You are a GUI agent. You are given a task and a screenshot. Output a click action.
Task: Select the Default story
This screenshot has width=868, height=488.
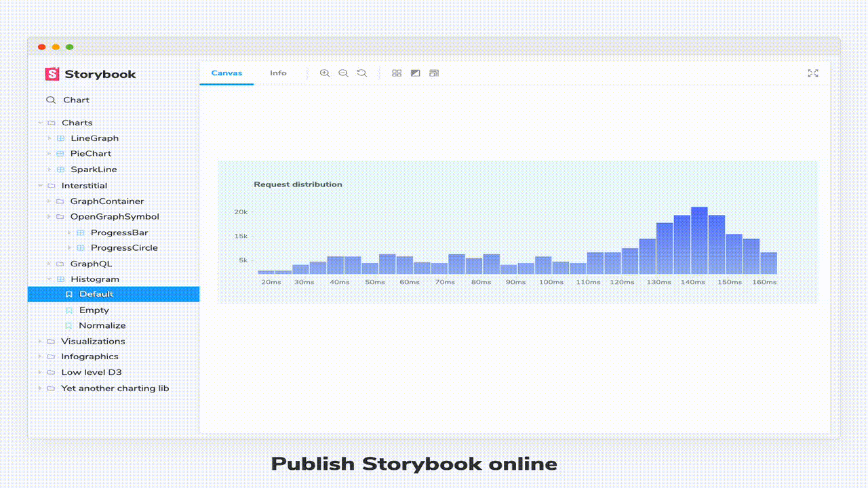[113, 294]
